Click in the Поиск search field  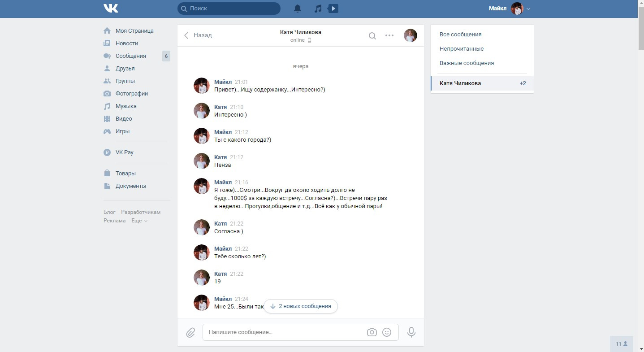pyautogui.click(x=229, y=9)
